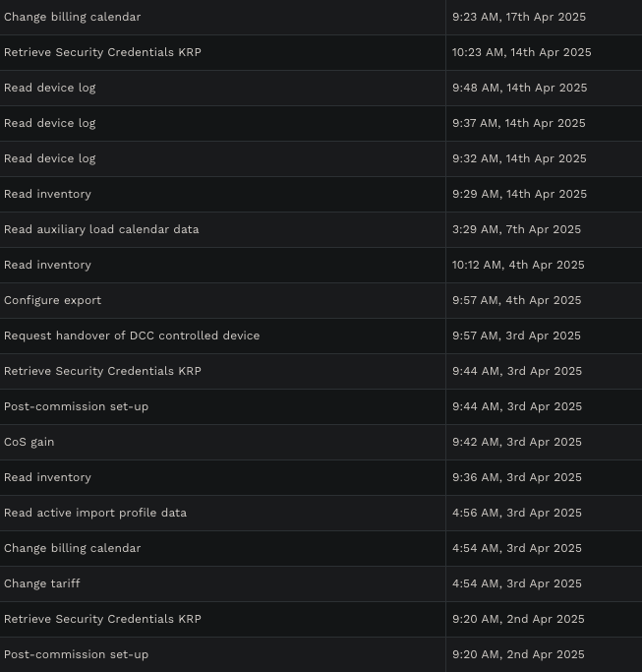This screenshot has height=672, width=642.
Task: Click Read device log entry at 9:48 AM
Action: (x=321, y=88)
